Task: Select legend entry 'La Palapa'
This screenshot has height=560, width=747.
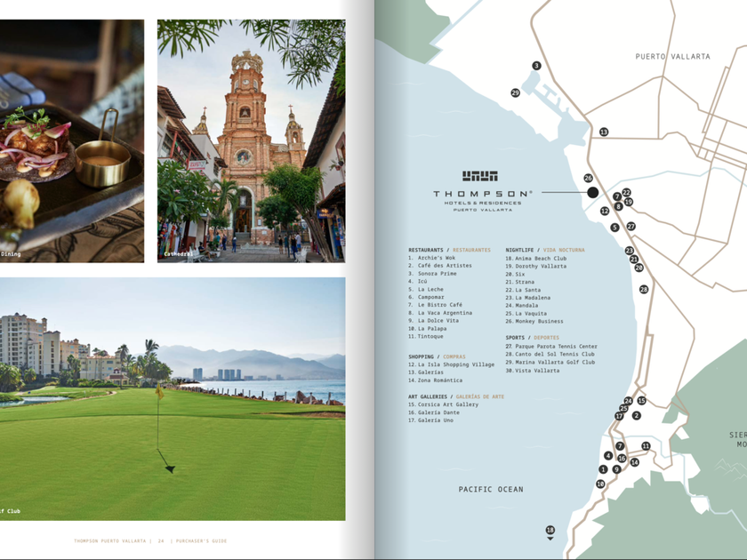Action: (x=428, y=329)
